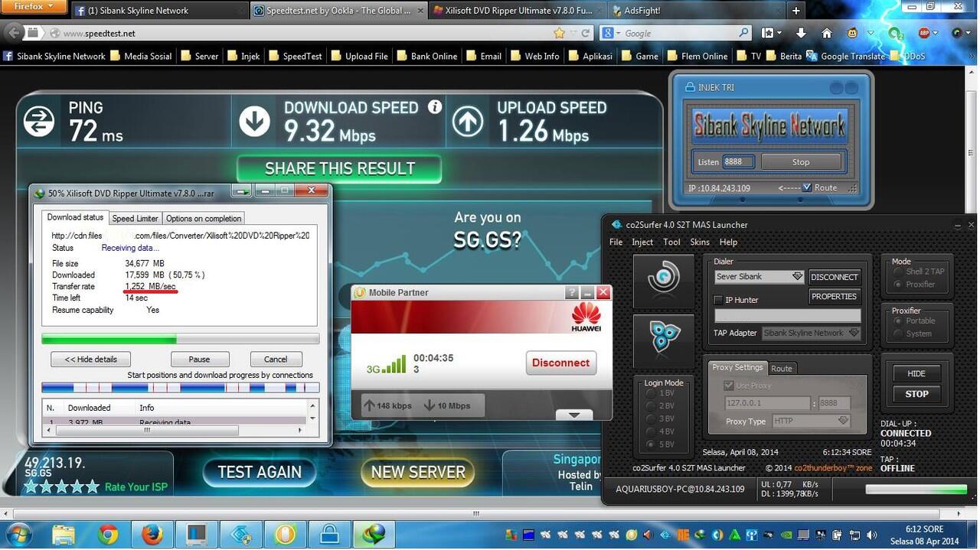Switch to the Sibank Skyline Network tab
Viewport: 980px width, 550px height.
pyautogui.click(x=159, y=11)
